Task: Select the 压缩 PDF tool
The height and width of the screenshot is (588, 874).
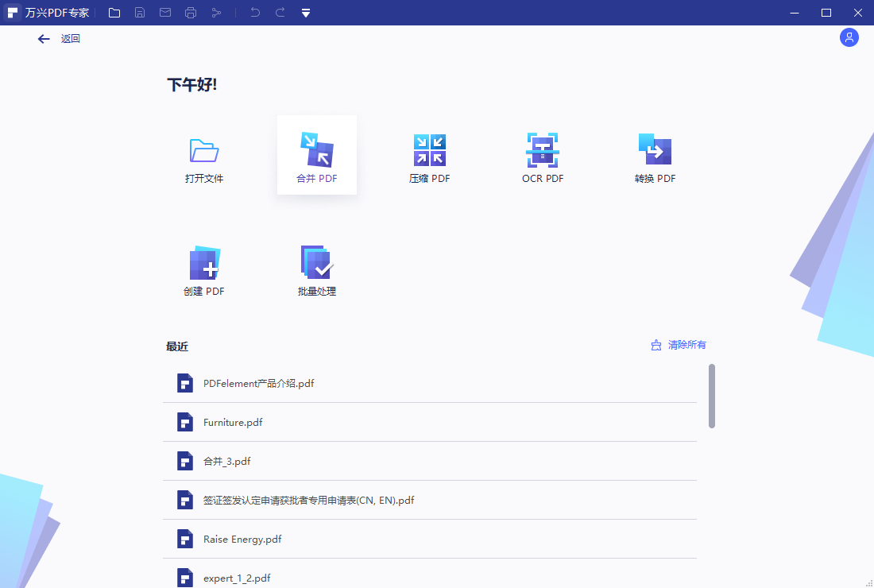Action: (429, 155)
